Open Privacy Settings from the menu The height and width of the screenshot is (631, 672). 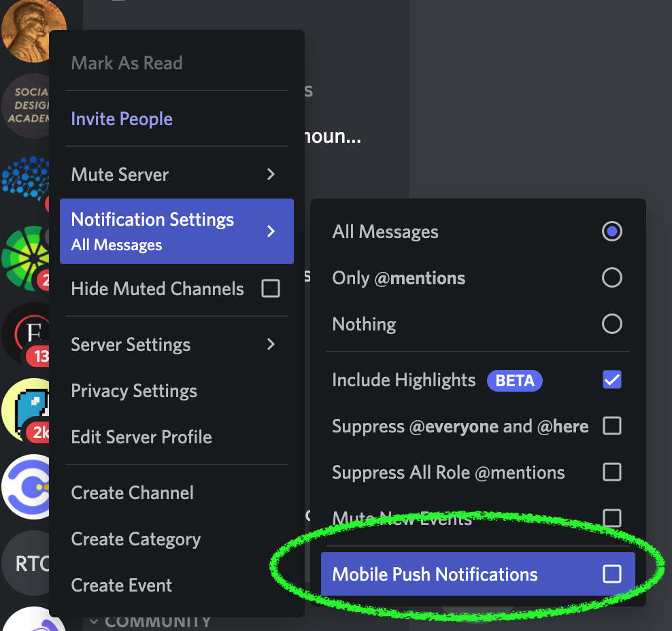[134, 391]
